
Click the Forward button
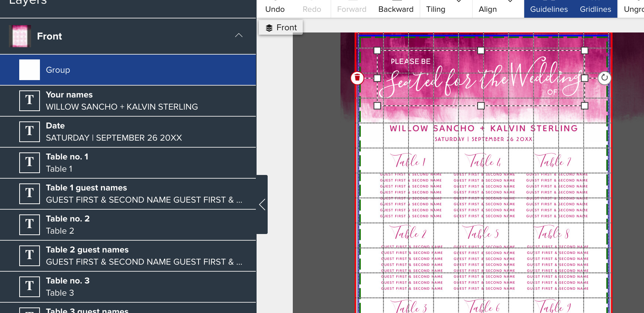pos(352,9)
